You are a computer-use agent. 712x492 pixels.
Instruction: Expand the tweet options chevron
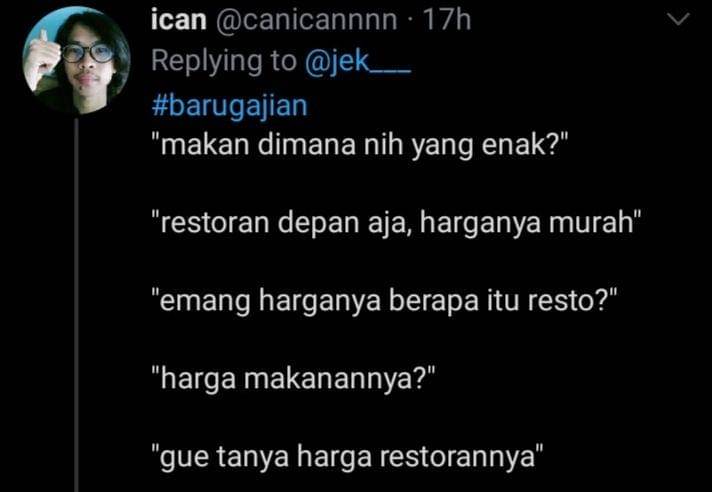677,20
